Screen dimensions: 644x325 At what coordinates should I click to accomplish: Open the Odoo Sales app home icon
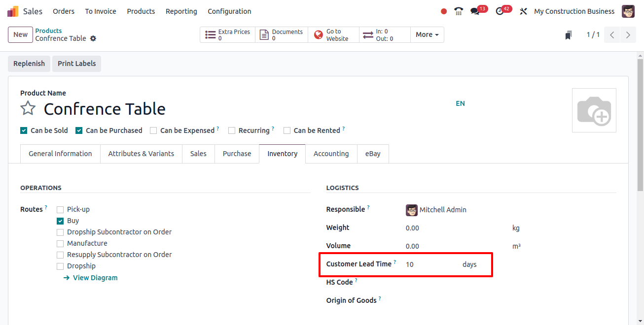[x=13, y=11]
